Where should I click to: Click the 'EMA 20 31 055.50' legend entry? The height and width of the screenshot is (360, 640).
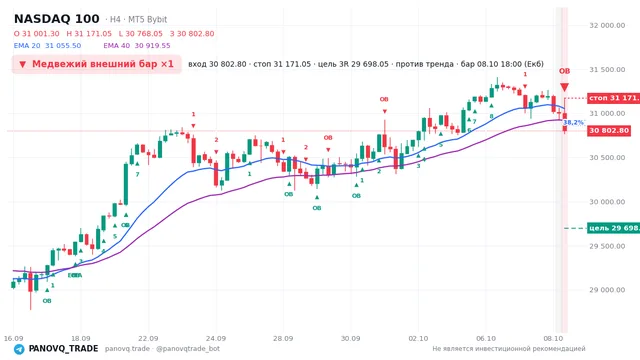click(47, 46)
